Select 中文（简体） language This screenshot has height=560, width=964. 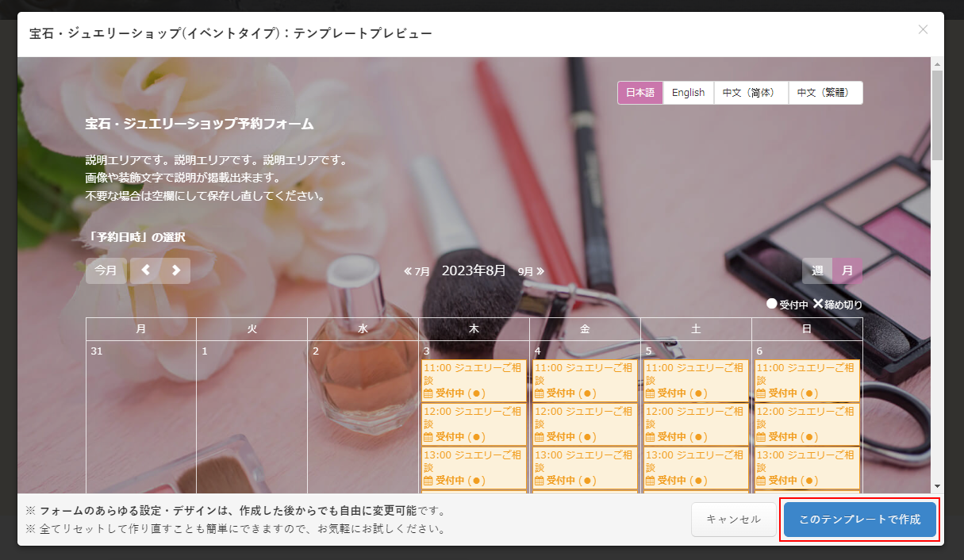pos(751,93)
